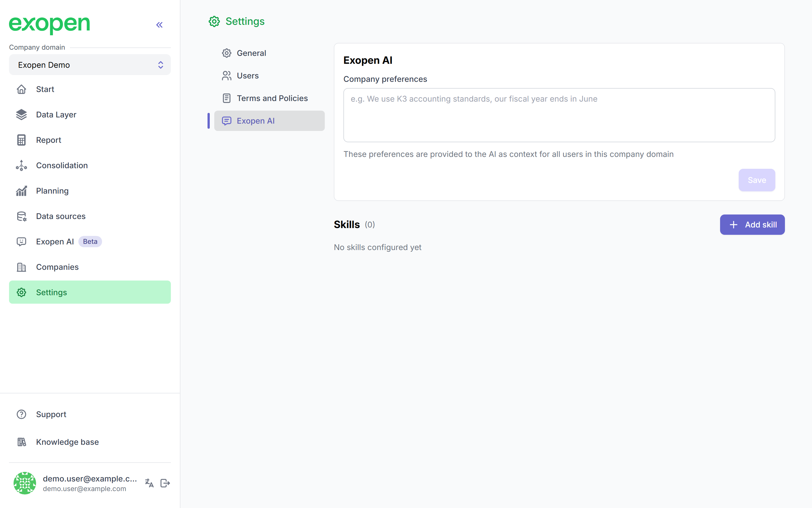The height and width of the screenshot is (508, 812).
Task: Click the Consolidation nodes icon
Action: click(x=21, y=165)
